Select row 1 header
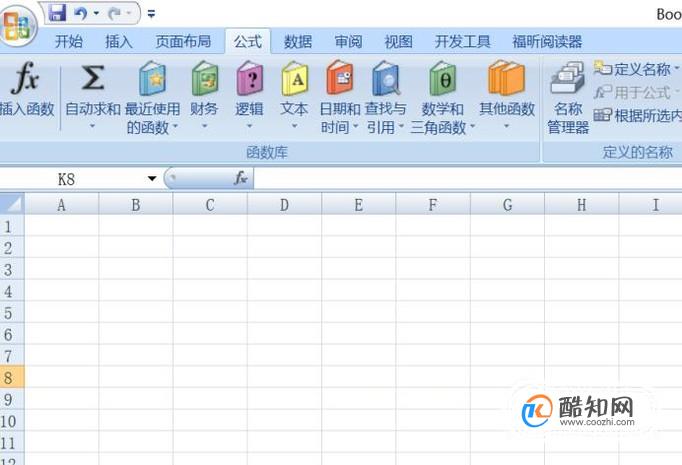The image size is (682, 465). [x=12, y=226]
